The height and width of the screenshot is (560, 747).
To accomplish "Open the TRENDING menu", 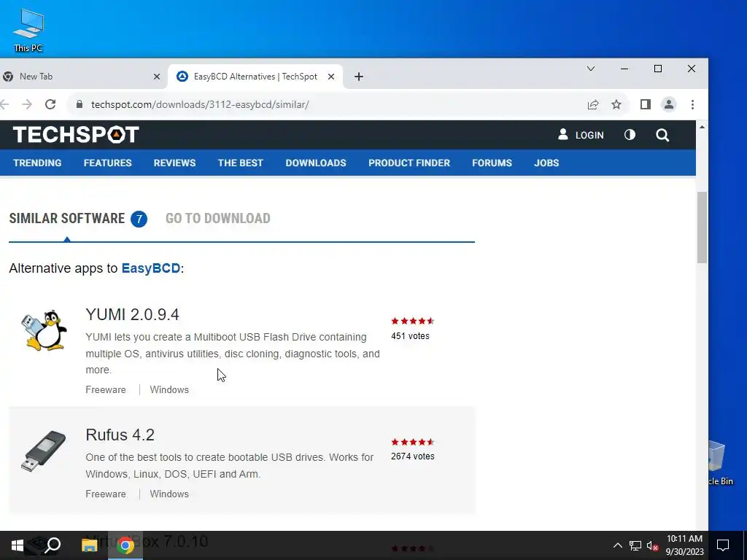I will (38, 163).
